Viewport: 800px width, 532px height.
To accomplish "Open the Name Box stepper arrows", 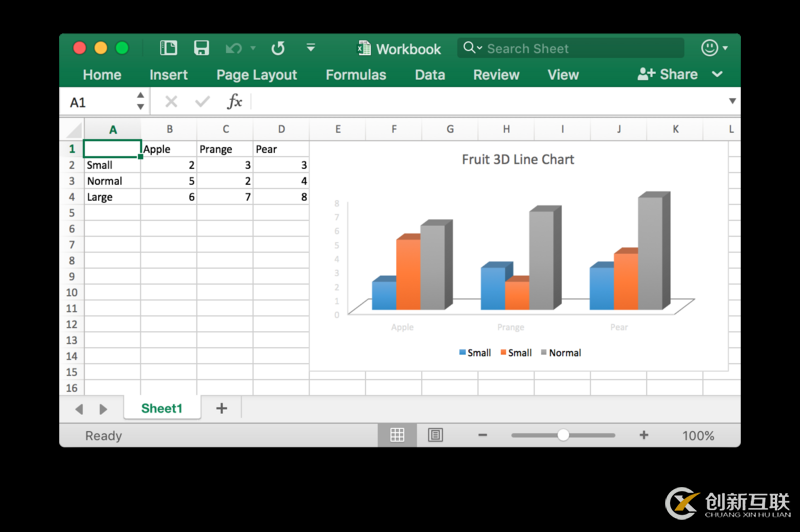I will click(140, 102).
